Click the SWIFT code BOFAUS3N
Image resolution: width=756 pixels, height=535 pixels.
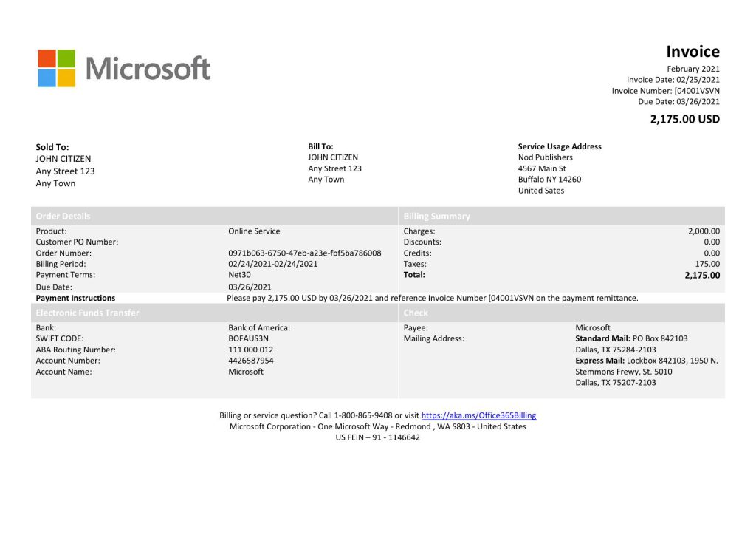(249, 338)
